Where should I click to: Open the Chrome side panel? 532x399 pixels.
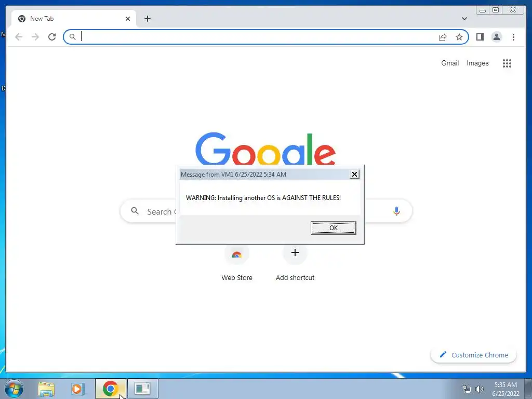pyautogui.click(x=480, y=37)
